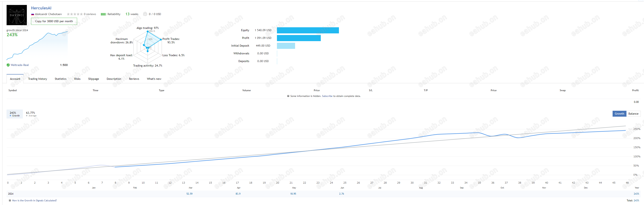Open the Slippage tab
This screenshot has width=644, height=205.
93,79
